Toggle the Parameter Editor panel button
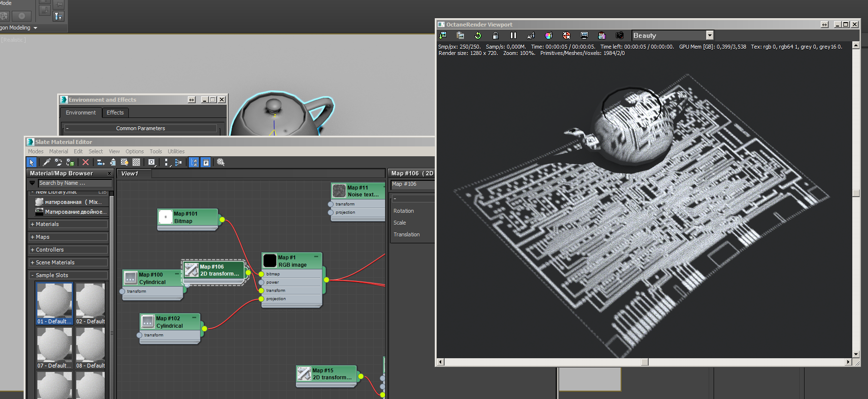Viewport: 868px width, 399px height. [206, 162]
